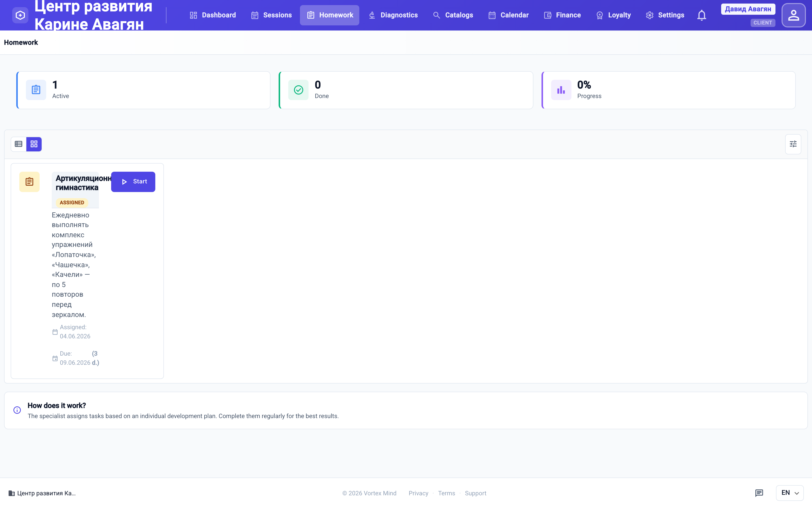
Task: Click the Done checkmark icon
Action: coord(298,90)
